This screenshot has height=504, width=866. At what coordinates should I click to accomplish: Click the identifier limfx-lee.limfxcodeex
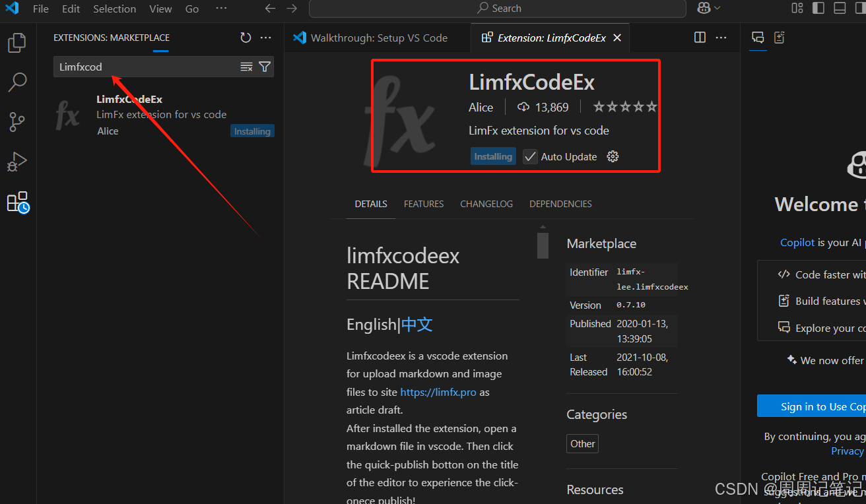pyautogui.click(x=652, y=279)
